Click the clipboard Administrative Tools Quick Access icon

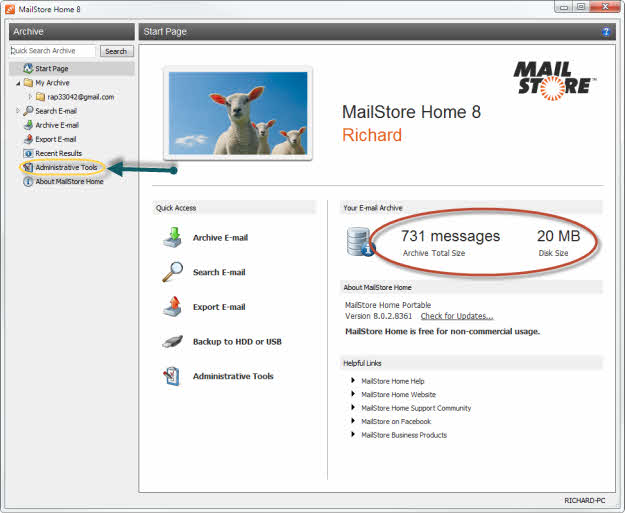(x=172, y=376)
